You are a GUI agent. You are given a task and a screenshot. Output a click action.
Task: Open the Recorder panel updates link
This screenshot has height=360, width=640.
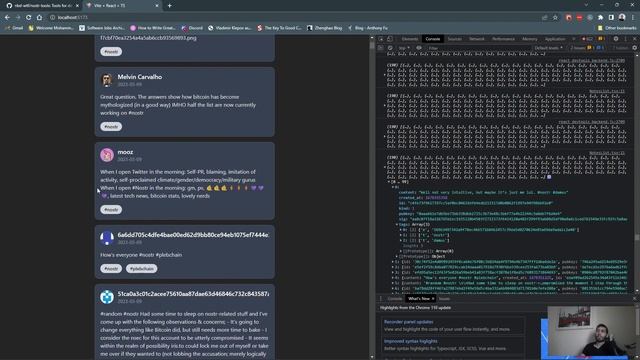pyautogui.click(x=409, y=322)
